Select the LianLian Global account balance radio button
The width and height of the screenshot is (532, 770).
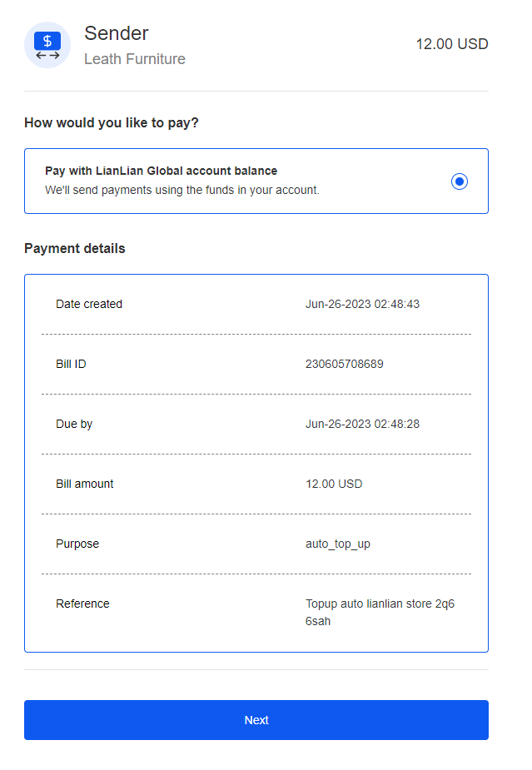click(460, 181)
